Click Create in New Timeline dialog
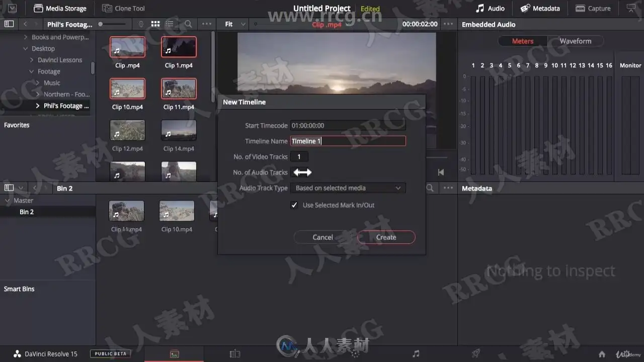This screenshot has width=644, height=362. point(386,237)
